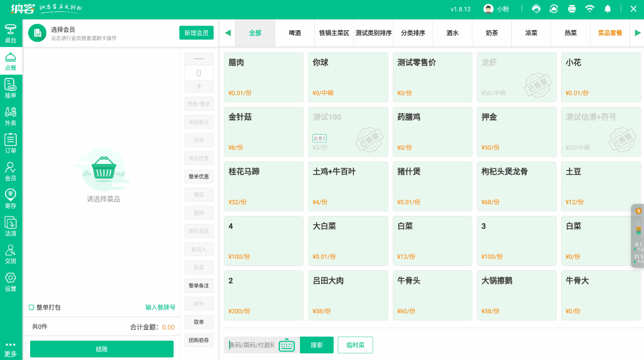This screenshot has width=644, height=360.
Task: Click the left arrow to scroll categories back
Action: coord(227,33)
